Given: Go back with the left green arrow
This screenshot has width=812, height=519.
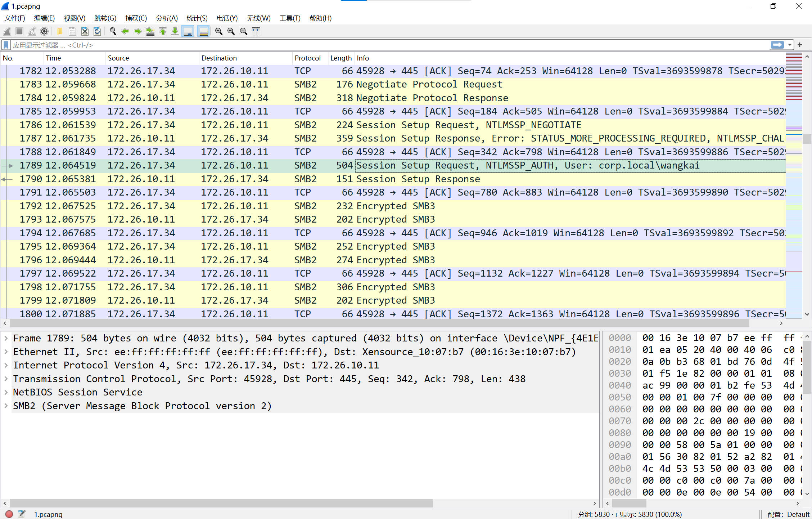Looking at the screenshot, I should (125, 31).
